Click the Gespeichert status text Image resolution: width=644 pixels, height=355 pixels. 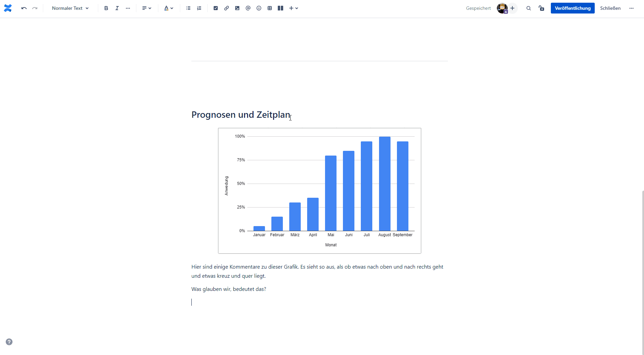pyautogui.click(x=478, y=8)
